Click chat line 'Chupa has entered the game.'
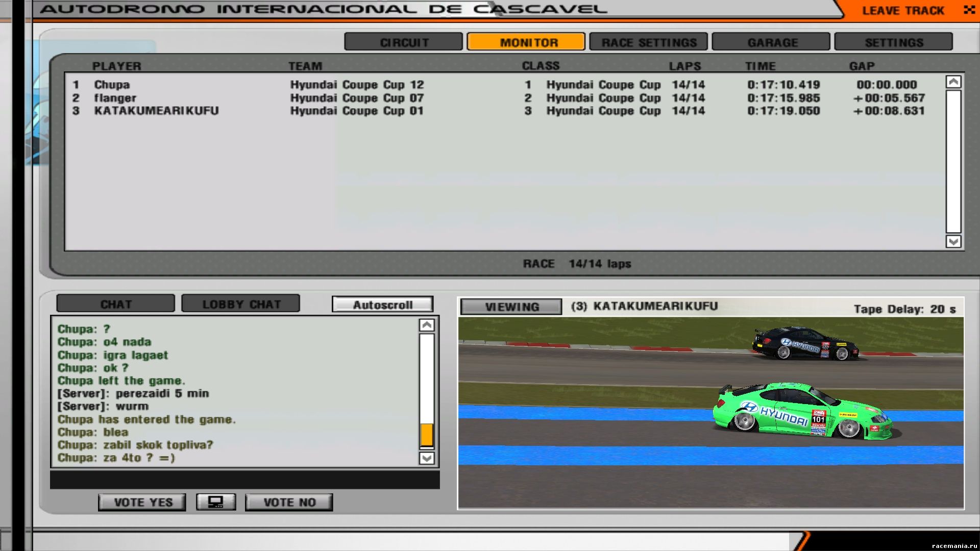980x551 pixels. 146,419
